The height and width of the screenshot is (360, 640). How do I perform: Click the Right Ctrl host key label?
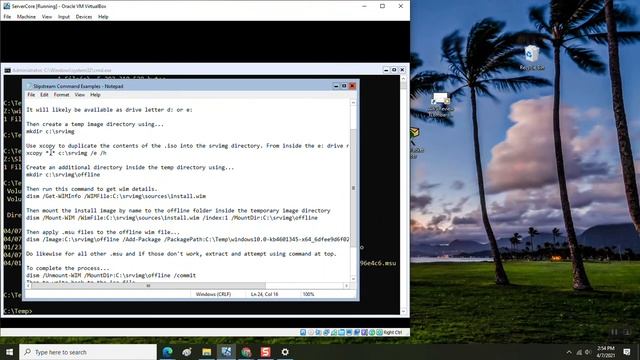[x=393, y=332]
